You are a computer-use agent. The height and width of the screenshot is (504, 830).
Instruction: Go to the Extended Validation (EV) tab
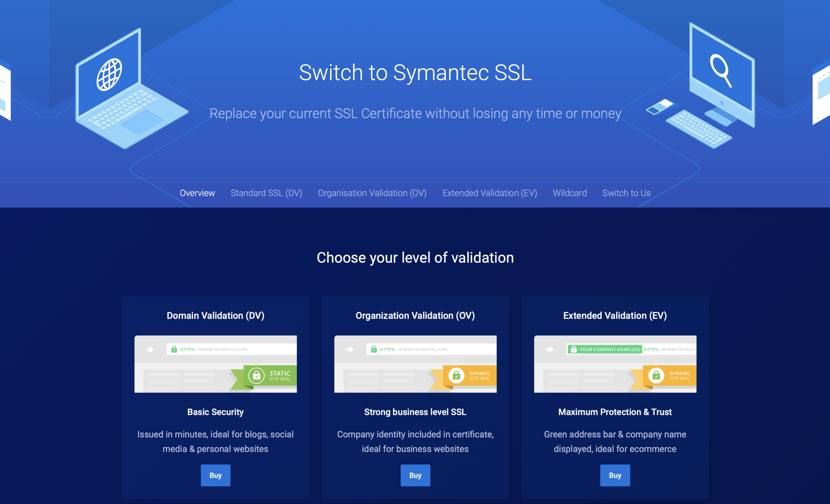coord(489,193)
